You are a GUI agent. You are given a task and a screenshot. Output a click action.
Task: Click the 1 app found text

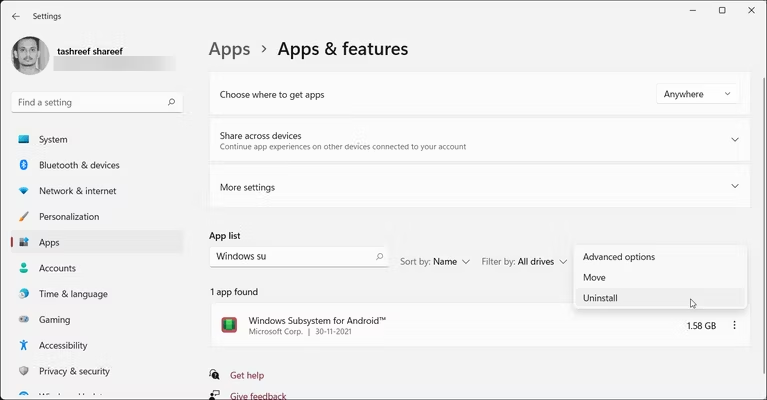click(x=234, y=292)
